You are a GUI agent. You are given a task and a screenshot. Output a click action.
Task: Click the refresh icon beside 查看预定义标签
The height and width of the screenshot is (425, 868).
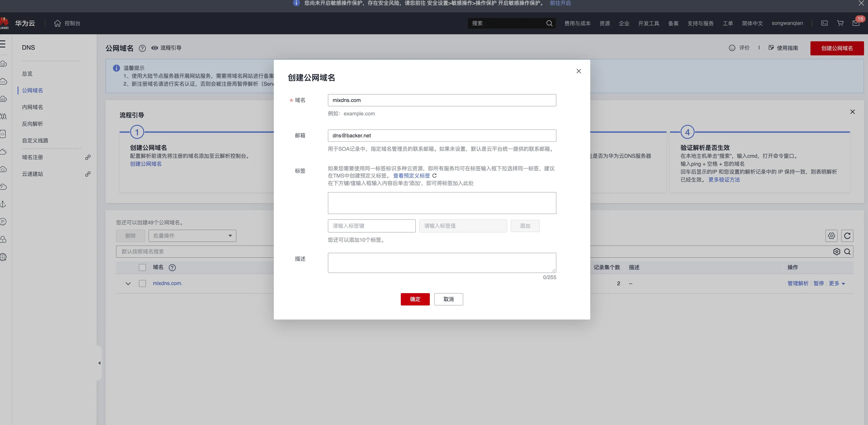[x=434, y=176]
